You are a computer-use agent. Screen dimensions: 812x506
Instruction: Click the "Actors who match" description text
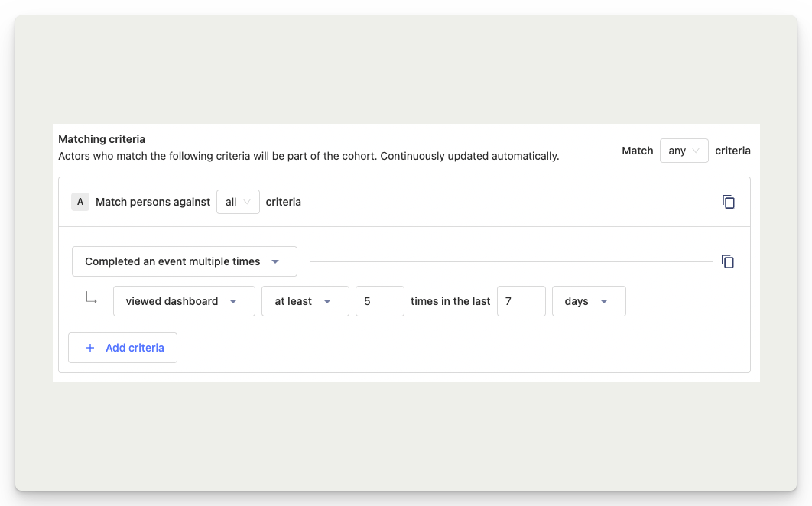click(308, 156)
